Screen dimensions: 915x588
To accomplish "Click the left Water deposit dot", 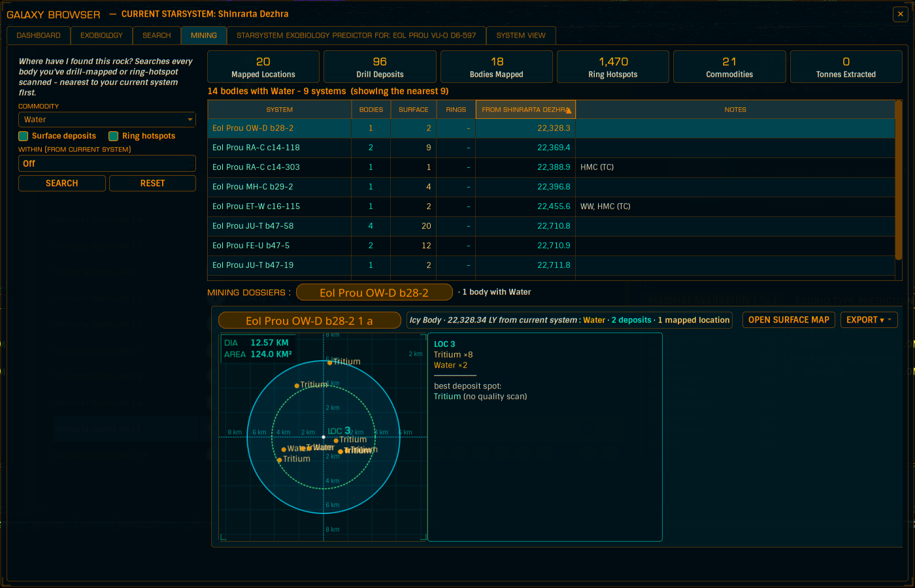I will point(284,449).
